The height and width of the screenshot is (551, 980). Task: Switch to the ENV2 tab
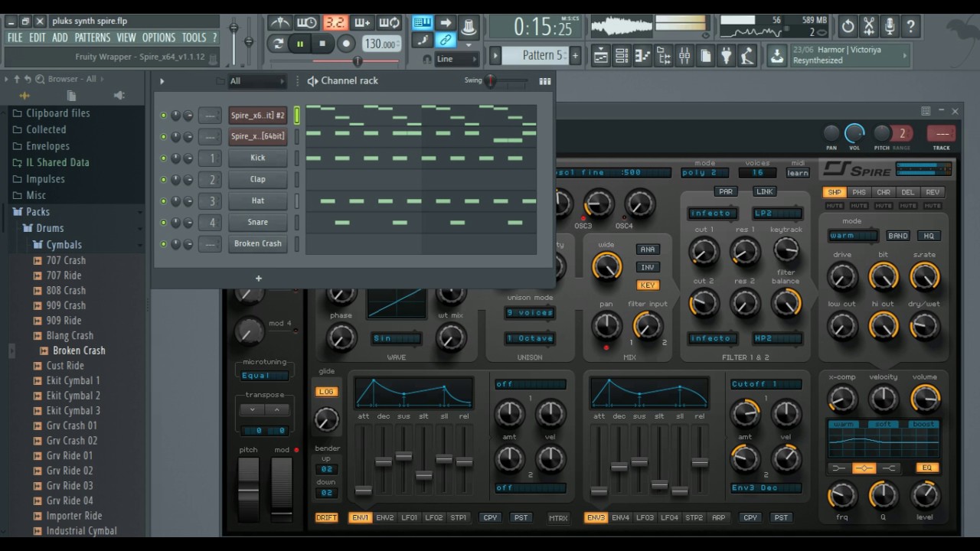pyautogui.click(x=385, y=518)
